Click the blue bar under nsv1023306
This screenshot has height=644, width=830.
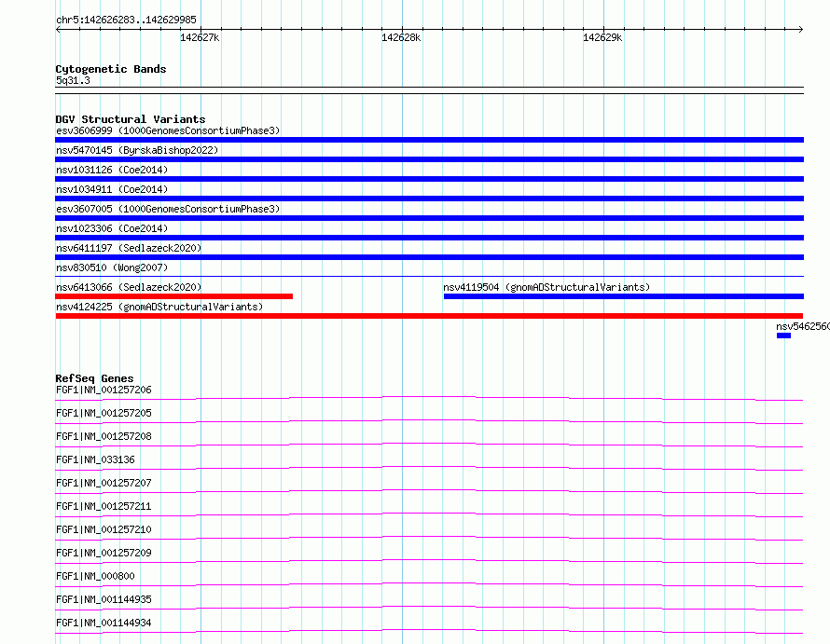click(x=429, y=238)
